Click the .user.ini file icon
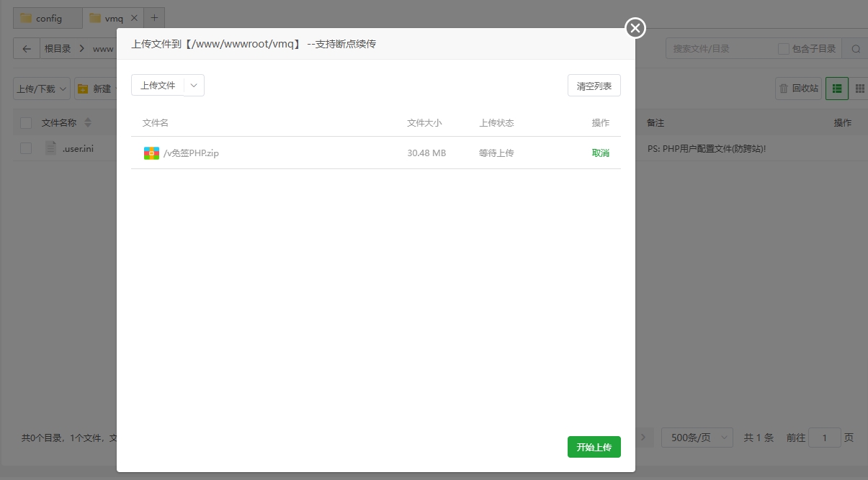This screenshot has height=480, width=868. tap(50, 148)
